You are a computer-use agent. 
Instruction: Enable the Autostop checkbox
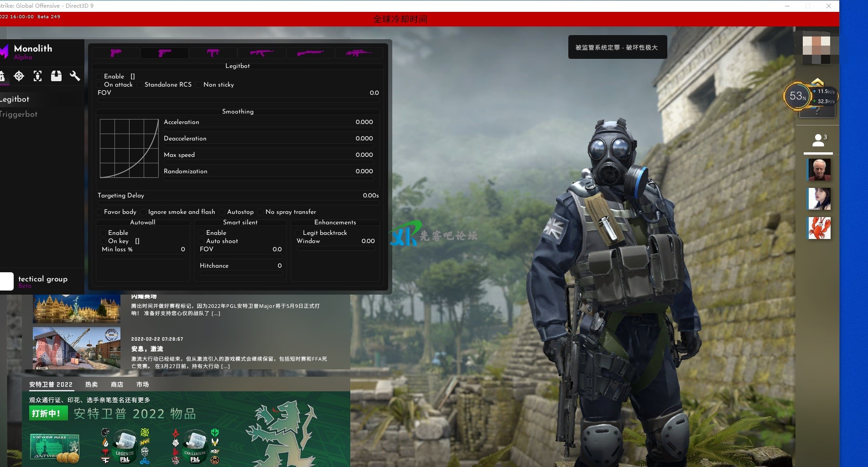(x=223, y=212)
